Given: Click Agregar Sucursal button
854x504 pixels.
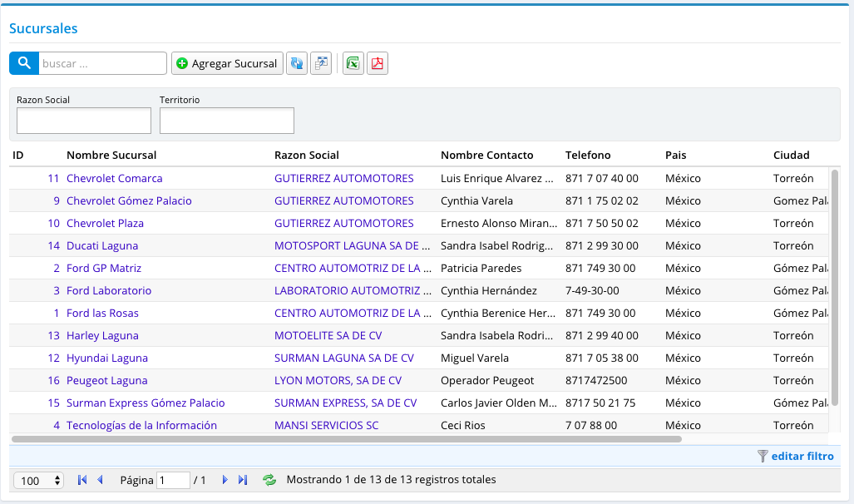Looking at the screenshot, I should click(x=228, y=63).
